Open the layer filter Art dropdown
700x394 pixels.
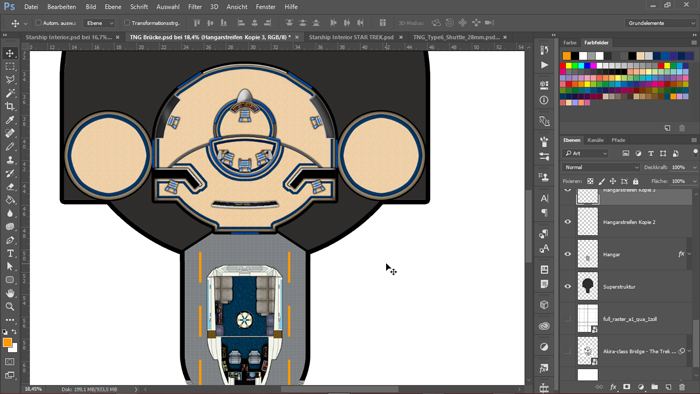point(585,153)
